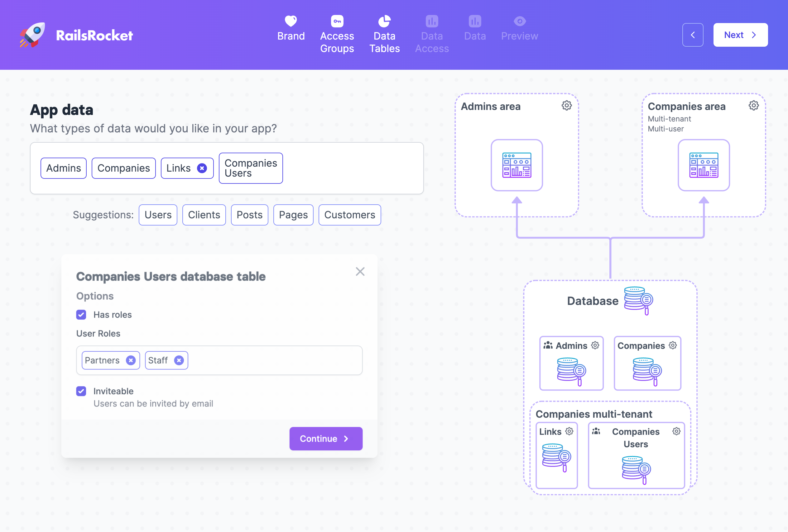The image size is (788, 532).
Task: Add the Posts suggestion
Action: click(250, 215)
